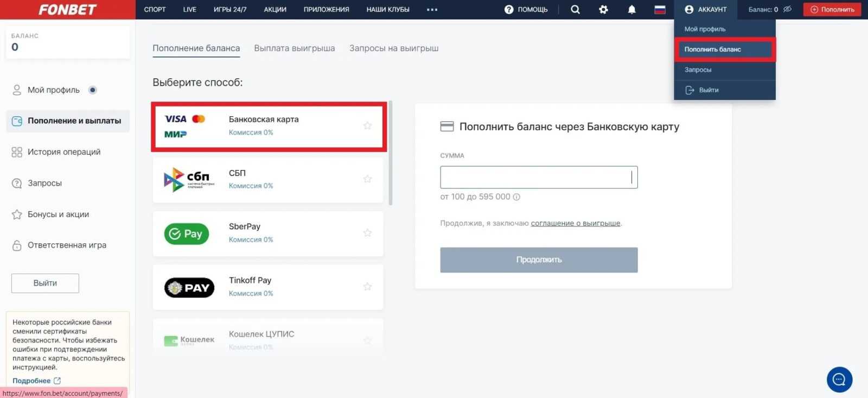Click Бонусы и акции sidebar label
The height and width of the screenshot is (398, 868).
[x=59, y=214]
